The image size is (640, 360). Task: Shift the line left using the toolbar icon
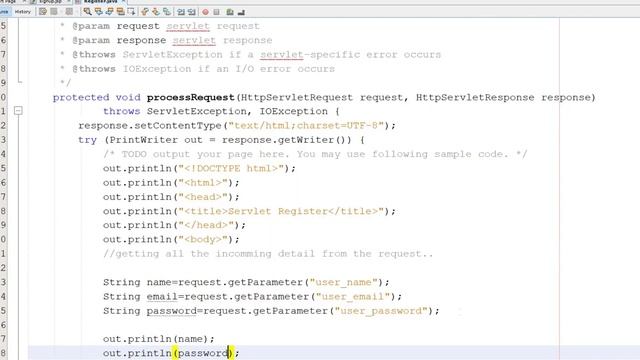(x=181, y=12)
